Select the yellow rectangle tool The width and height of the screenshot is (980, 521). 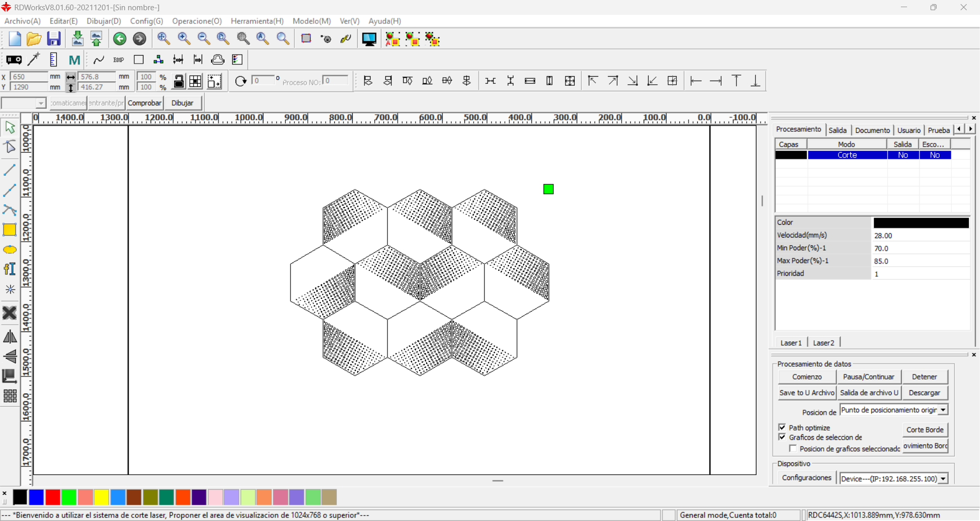10,230
